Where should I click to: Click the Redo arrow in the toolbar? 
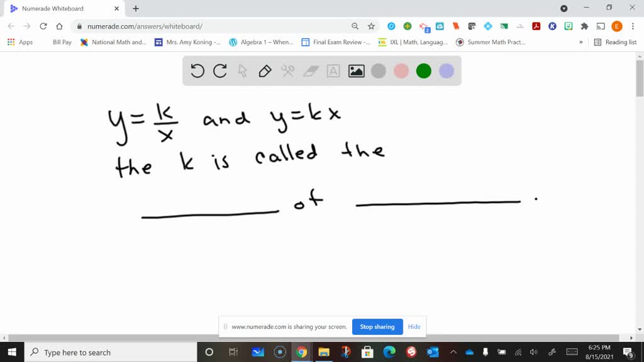[x=219, y=71]
